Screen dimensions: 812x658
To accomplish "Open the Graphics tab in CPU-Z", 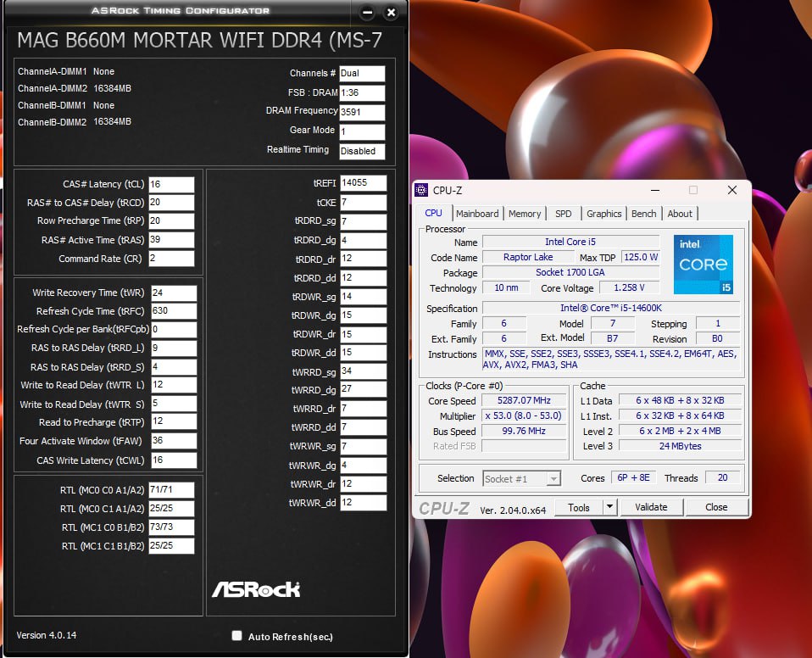I will pyautogui.click(x=603, y=214).
